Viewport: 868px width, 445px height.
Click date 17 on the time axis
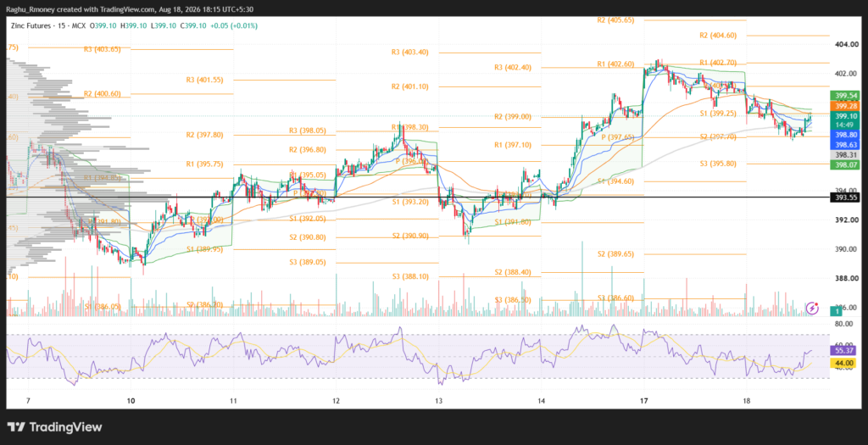tap(644, 401)
